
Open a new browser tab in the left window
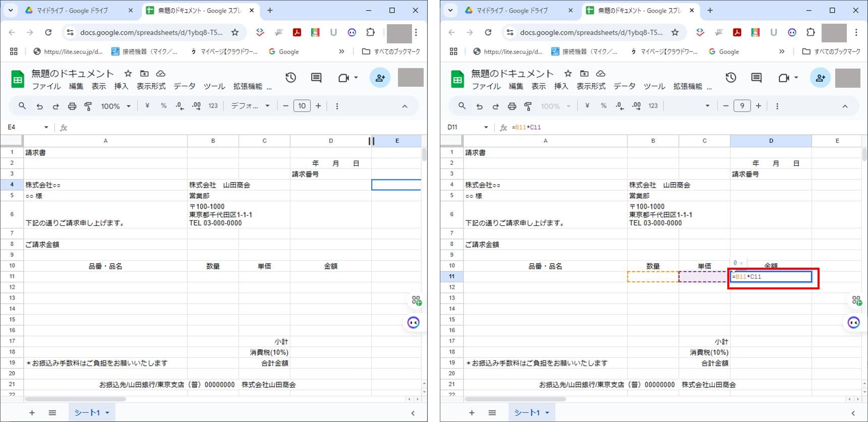click(x=270, y=11)
